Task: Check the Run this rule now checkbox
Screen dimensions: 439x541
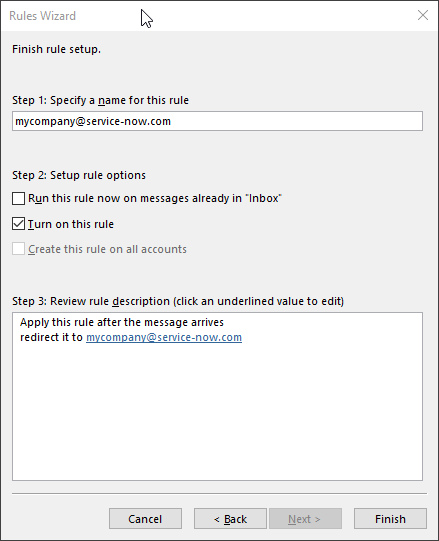Action: [18, 198]
